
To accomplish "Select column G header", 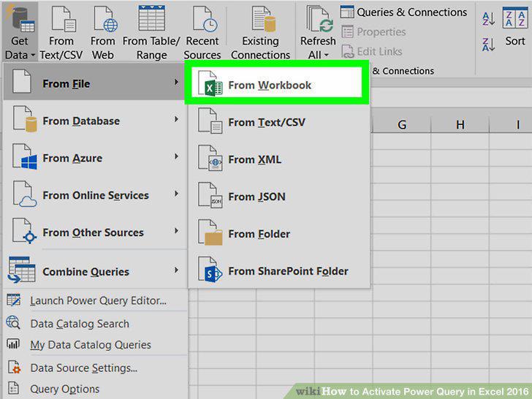I will point(402,124).
